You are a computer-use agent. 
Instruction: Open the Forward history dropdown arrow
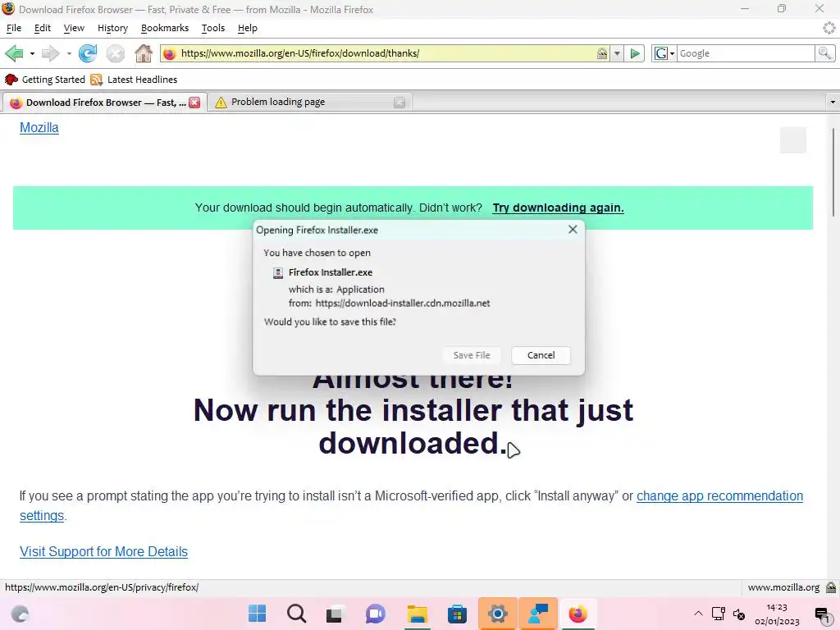coord(69,53)
